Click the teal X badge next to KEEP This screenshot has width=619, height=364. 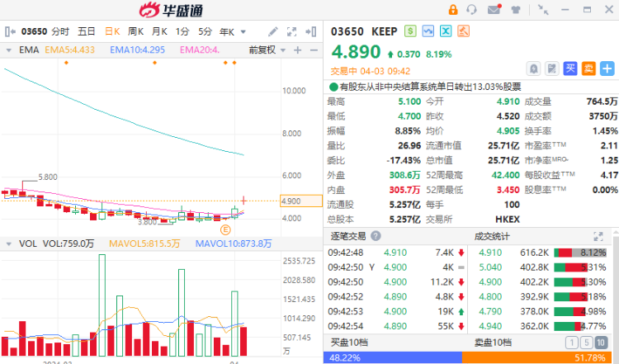coord(446,31)
